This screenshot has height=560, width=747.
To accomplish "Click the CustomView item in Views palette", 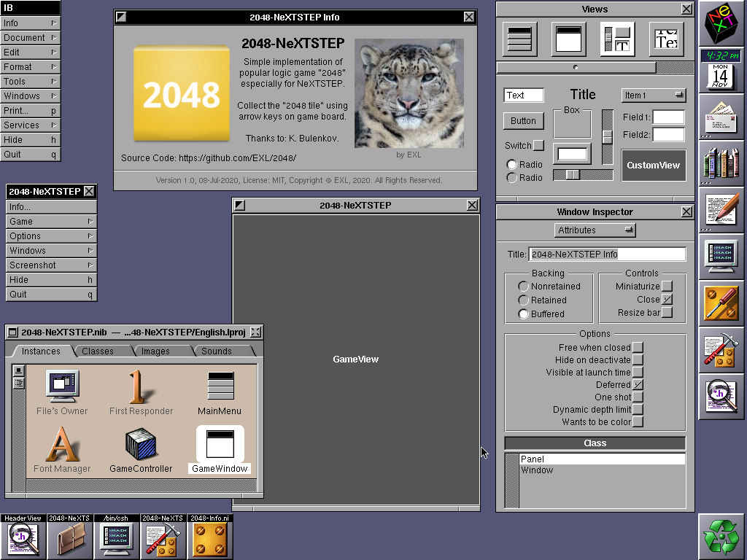I will tap(654, 166).
